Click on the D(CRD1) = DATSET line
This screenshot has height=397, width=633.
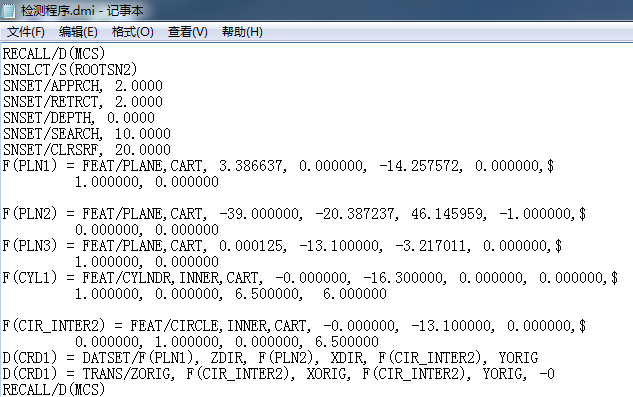pos(270,358)
